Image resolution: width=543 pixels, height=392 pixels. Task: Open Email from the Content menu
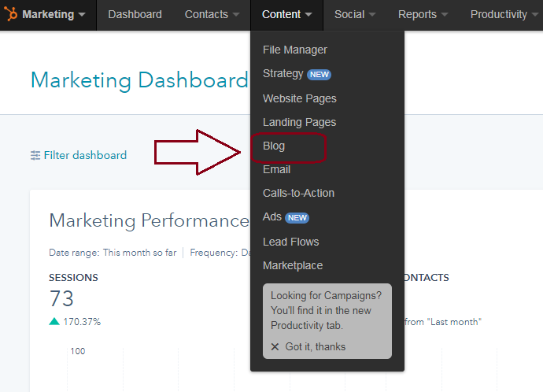[277, 169]
